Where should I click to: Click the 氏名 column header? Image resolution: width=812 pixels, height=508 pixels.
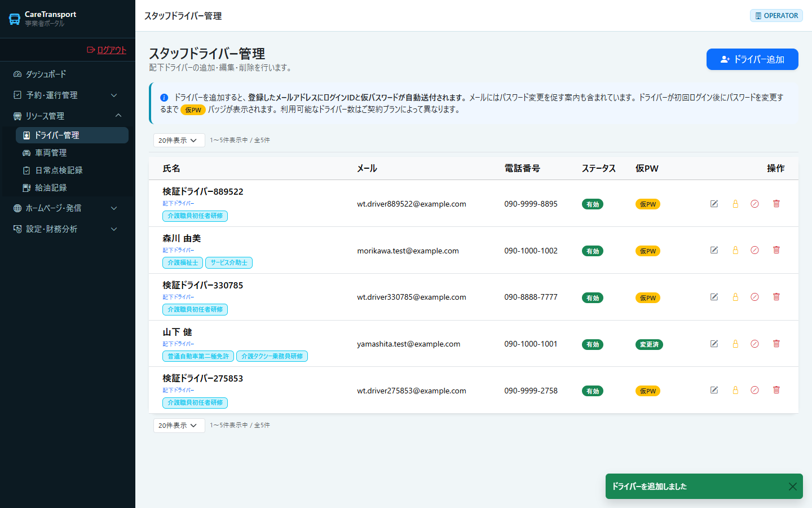[x=171, y=169]
